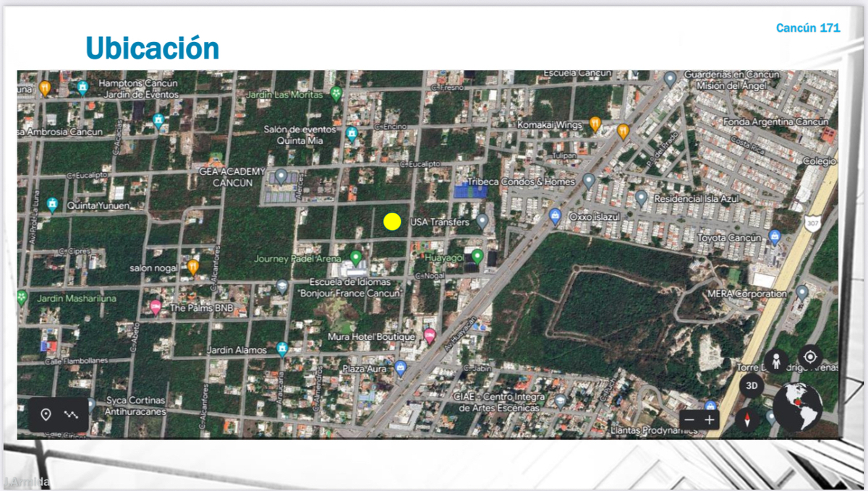Open the Toyota Cancún map label
Viewport: 868px width, 491px height.
point(729,238)
